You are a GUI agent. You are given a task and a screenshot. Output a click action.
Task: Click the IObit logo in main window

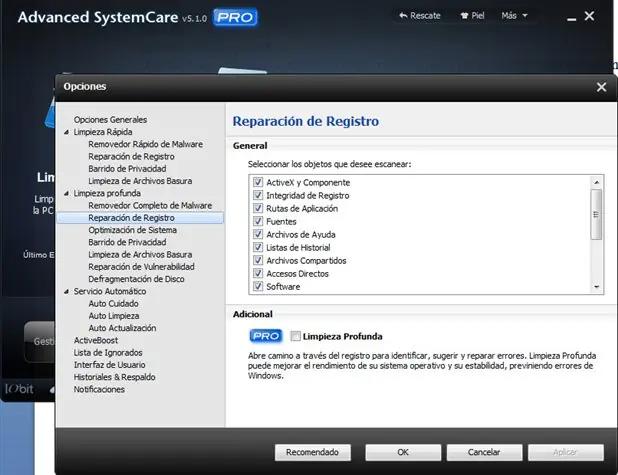(19, 389)
